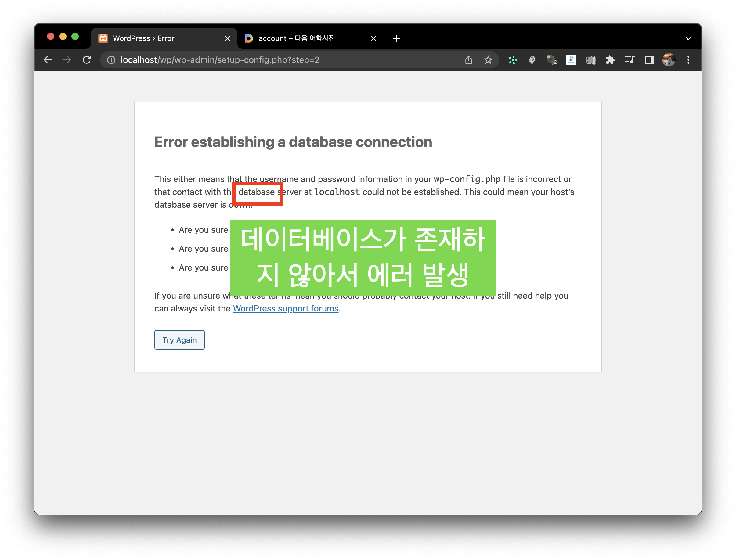Screen dimensions: 736x560
Task: Open a new browser tab
Action: tap(396, 39)
